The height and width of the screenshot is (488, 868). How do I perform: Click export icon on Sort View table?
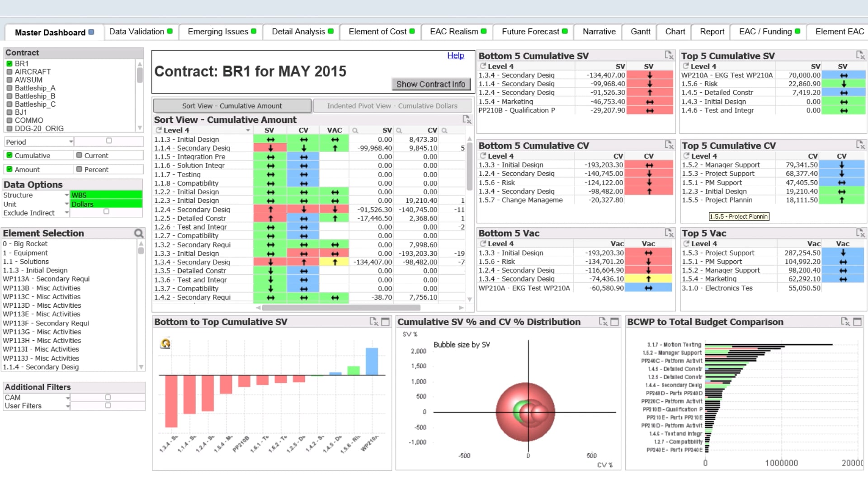tap(467, 119)
